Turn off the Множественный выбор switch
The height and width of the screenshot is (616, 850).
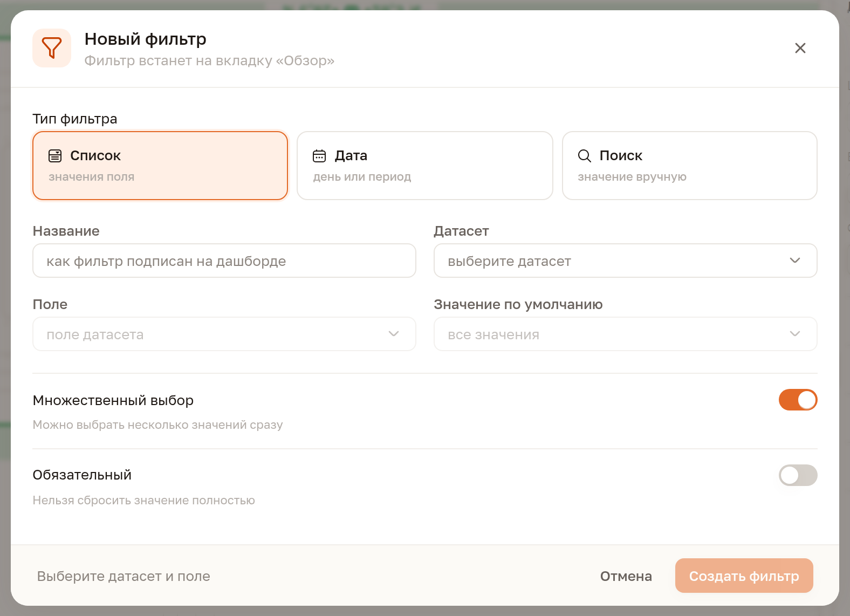coord(798,400)
